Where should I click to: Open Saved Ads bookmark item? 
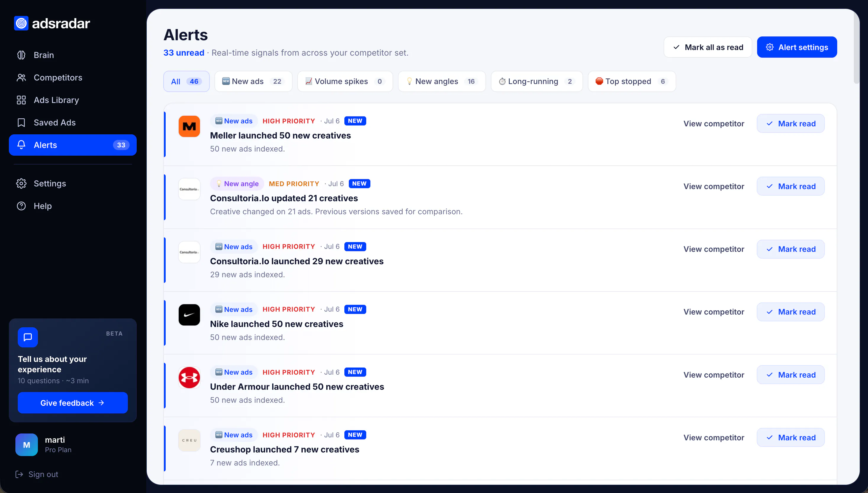[x=73, y=123]
